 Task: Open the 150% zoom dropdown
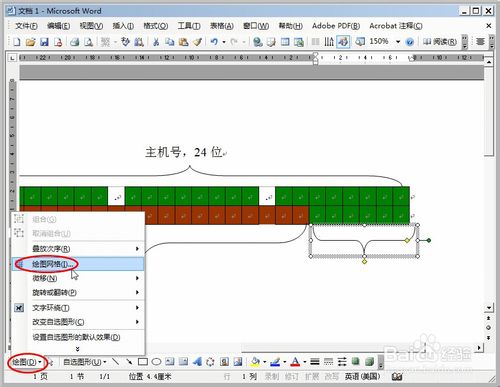(398, 42)
